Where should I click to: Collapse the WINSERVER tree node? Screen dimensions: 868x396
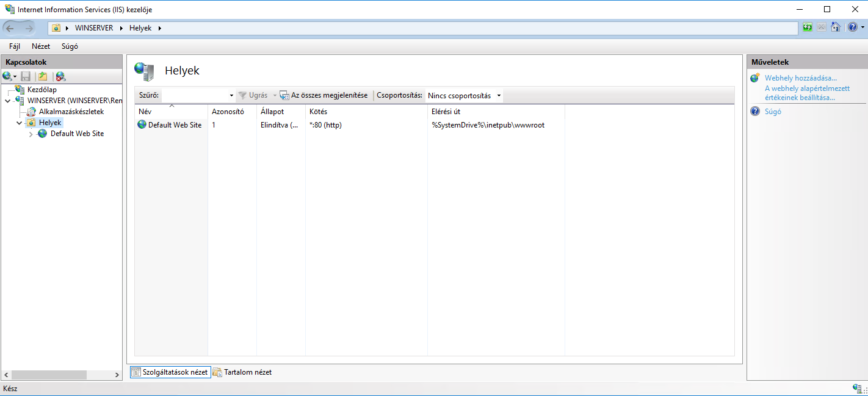click(7, 101)
